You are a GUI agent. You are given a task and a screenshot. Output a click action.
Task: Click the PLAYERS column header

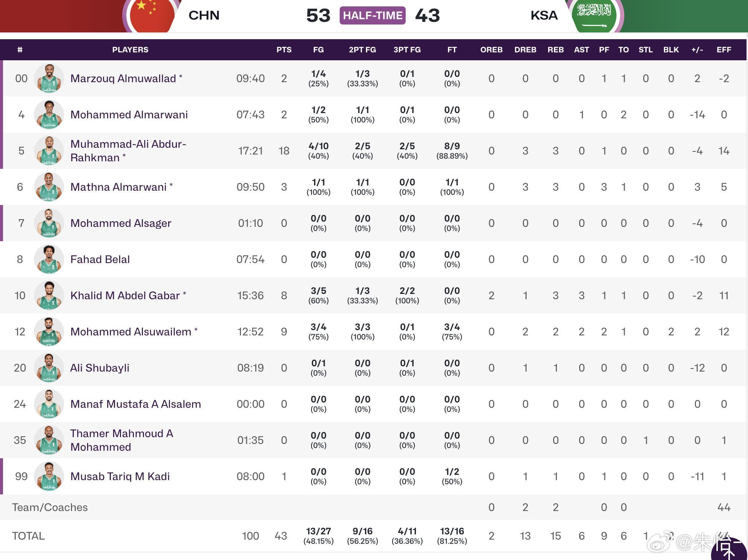pos(130,50)
